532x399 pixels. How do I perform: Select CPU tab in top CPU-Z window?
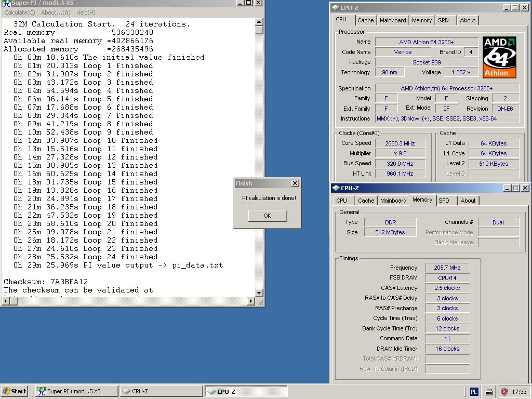pos(341,19)
